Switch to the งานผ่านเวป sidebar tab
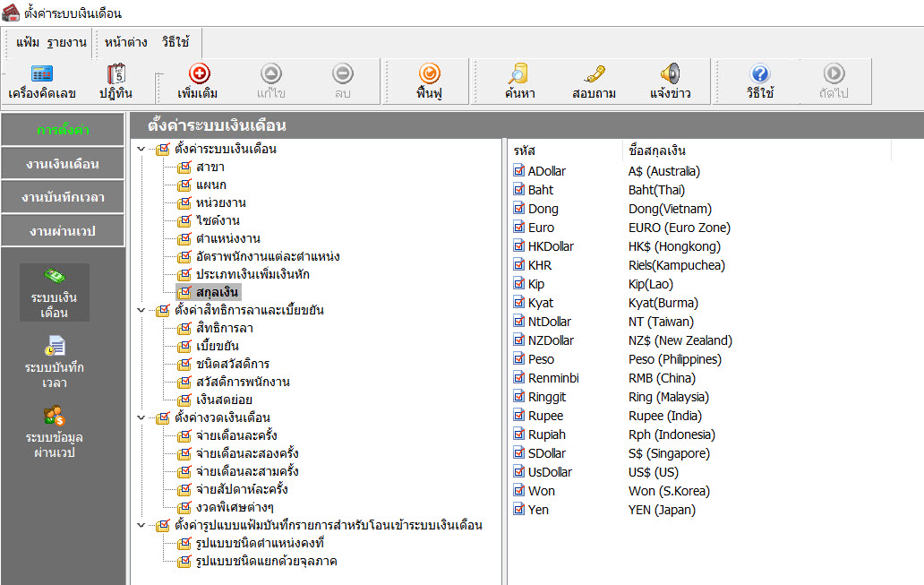 63,231
